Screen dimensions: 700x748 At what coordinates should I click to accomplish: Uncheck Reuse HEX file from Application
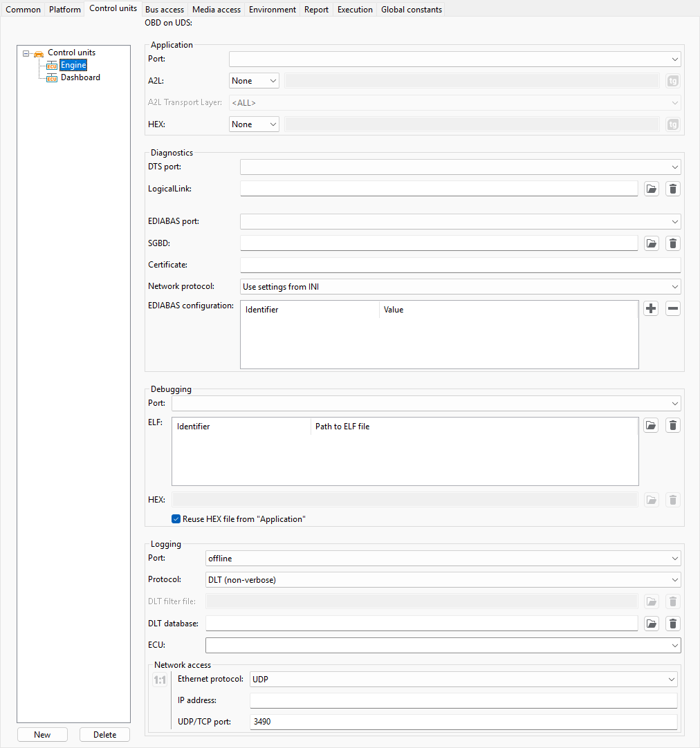click(x=176, y=519)
